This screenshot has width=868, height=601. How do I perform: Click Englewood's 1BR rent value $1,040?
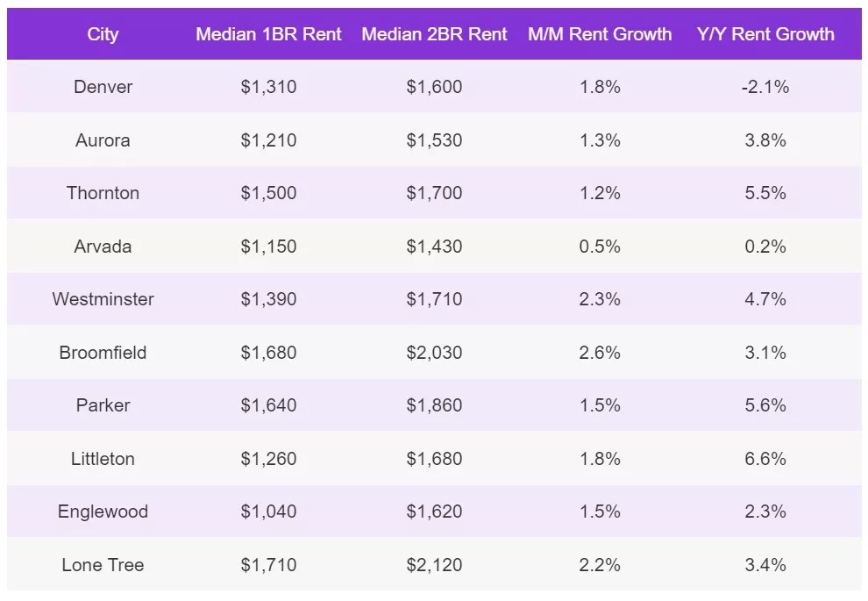coord(268,512)
